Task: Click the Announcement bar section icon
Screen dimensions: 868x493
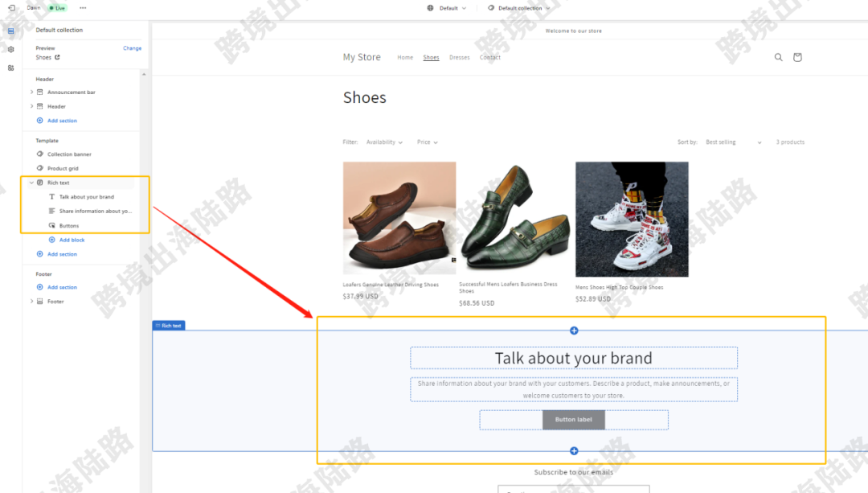Action: [x=40, y=92]
